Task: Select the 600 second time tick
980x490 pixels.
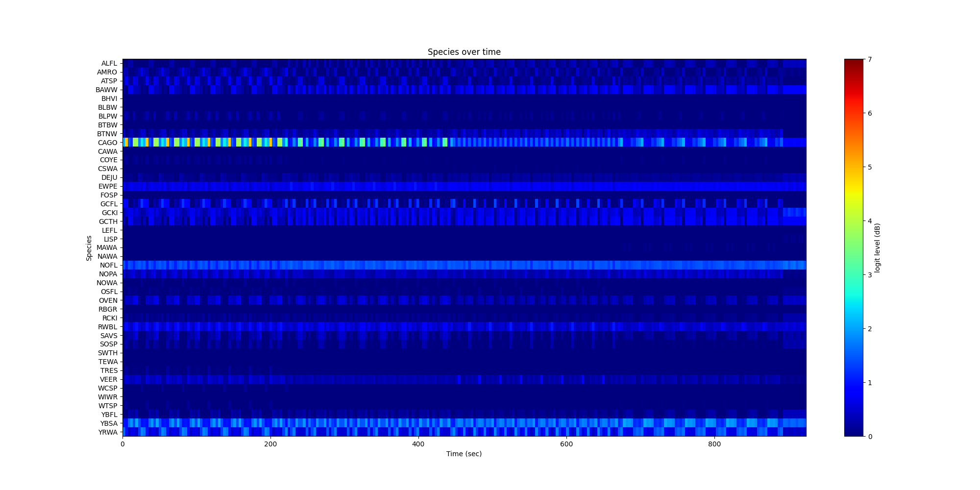Action: pyautogui.click(x=566, y=444)
